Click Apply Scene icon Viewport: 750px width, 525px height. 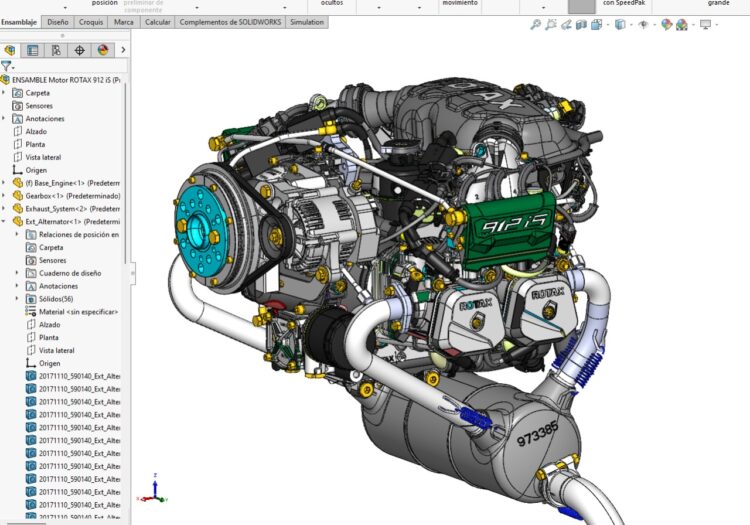coord(682,24)
